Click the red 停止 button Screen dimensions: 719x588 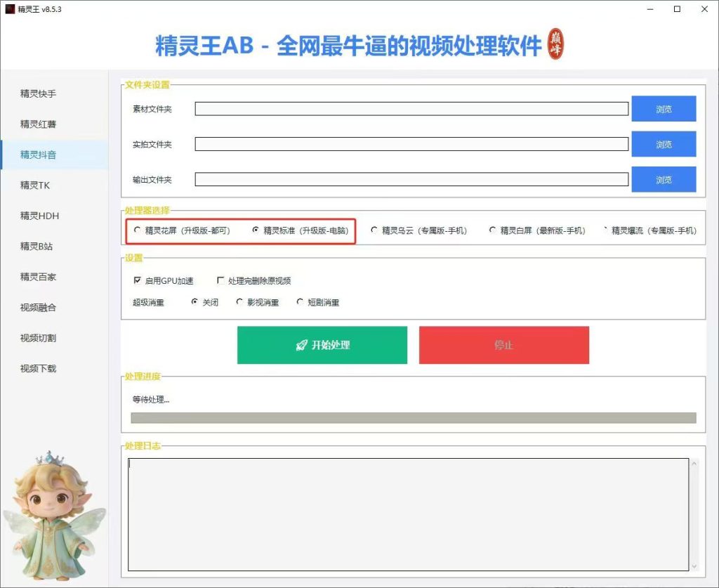504,345
